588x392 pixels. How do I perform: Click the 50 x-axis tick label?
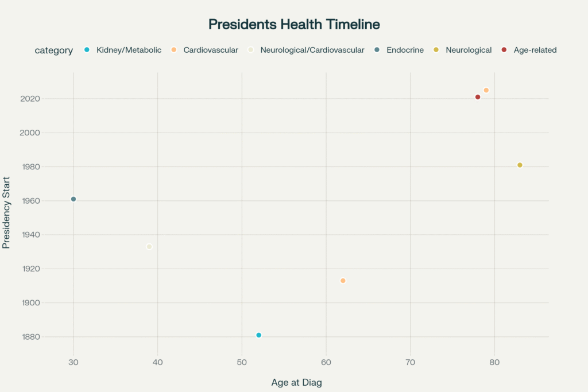pos(242,362)
